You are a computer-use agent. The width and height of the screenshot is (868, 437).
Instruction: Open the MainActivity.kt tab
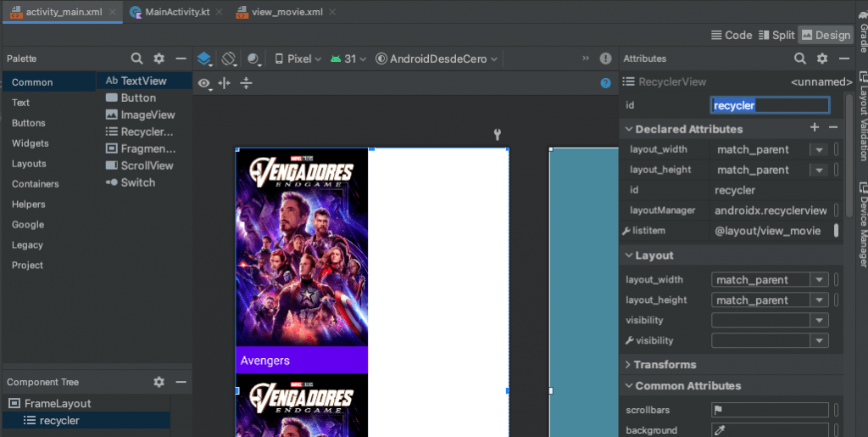point(177,12)
